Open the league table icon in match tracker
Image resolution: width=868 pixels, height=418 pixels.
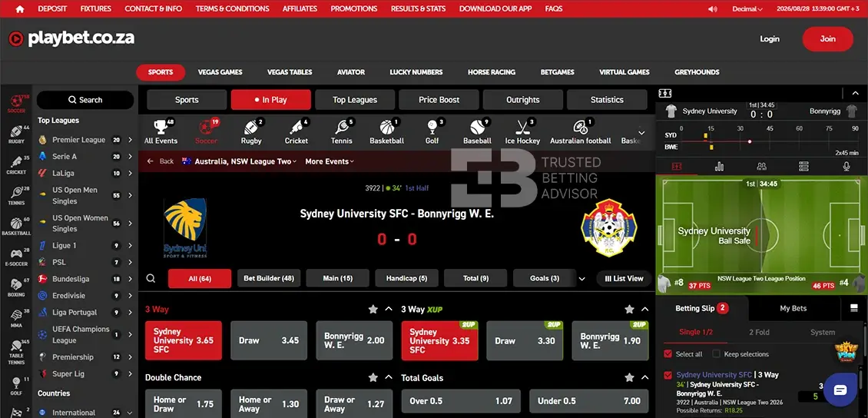tap(803, 166)
